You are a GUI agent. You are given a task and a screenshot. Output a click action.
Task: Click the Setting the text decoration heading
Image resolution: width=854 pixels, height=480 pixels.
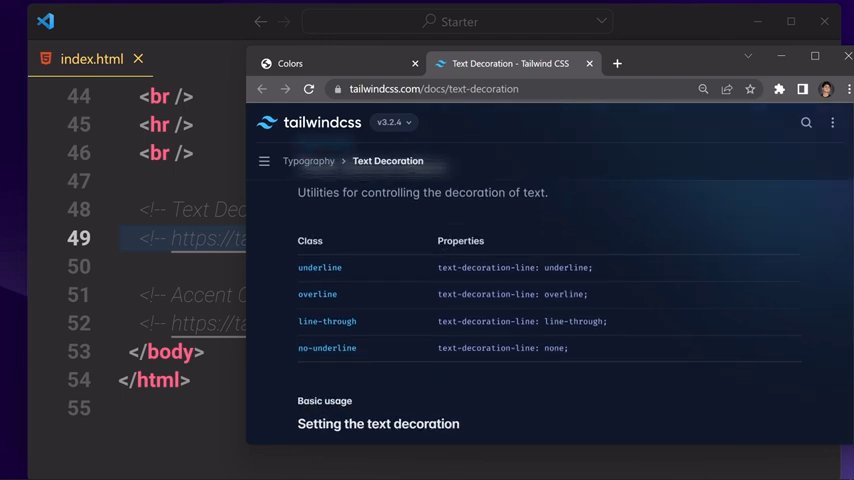379,424
